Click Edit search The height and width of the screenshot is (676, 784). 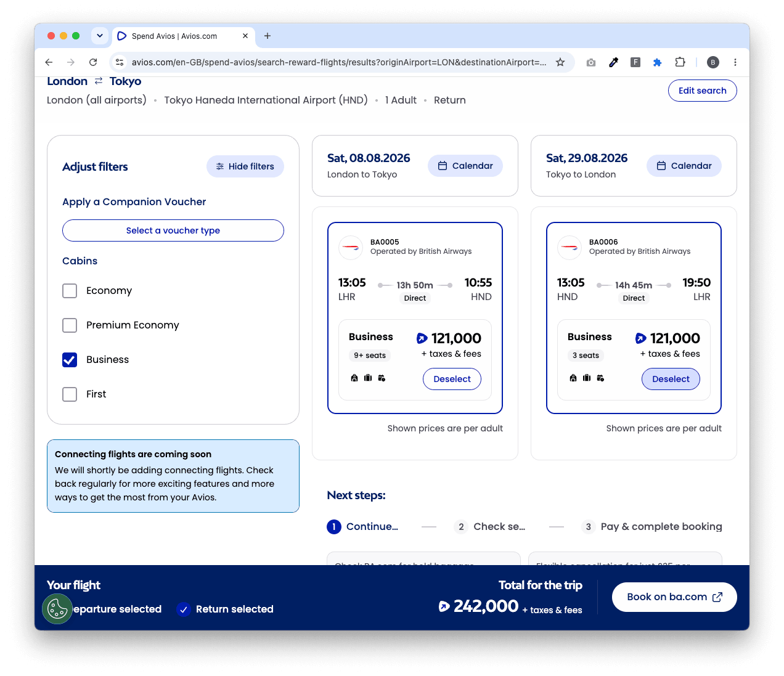(703, 91)
